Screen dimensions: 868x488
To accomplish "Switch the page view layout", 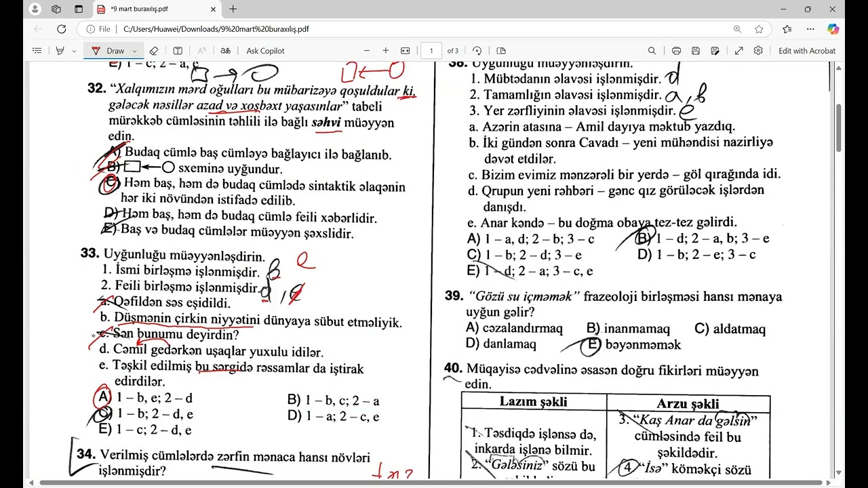I will 501,51.
